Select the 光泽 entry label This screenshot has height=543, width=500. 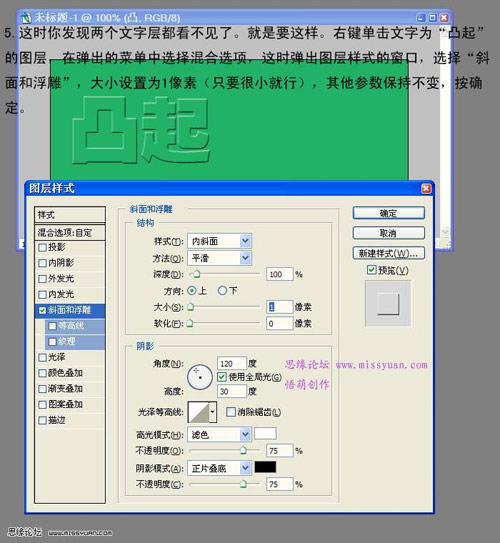pos(57,357)
